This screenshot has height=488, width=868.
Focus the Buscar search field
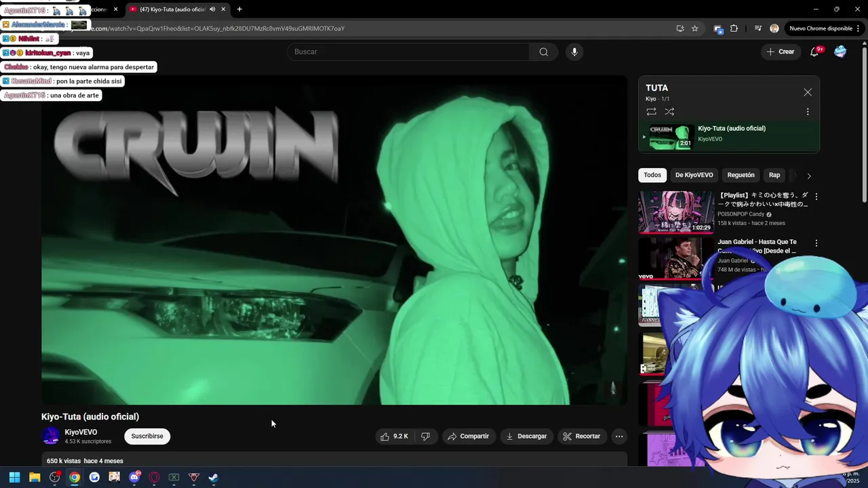point(409,52)
